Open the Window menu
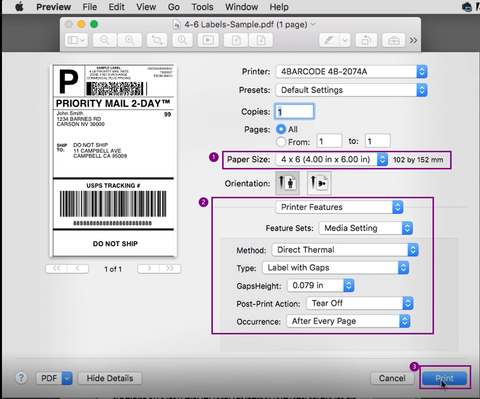This screenshot has width=480, height=399. tap(241, 7)
